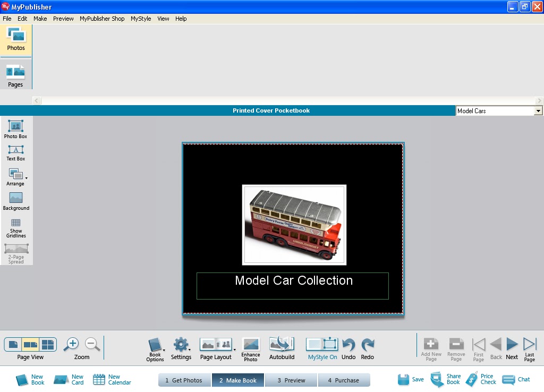Select single page view icon
This screenshot has height=392, width=544.
point(13,345)
